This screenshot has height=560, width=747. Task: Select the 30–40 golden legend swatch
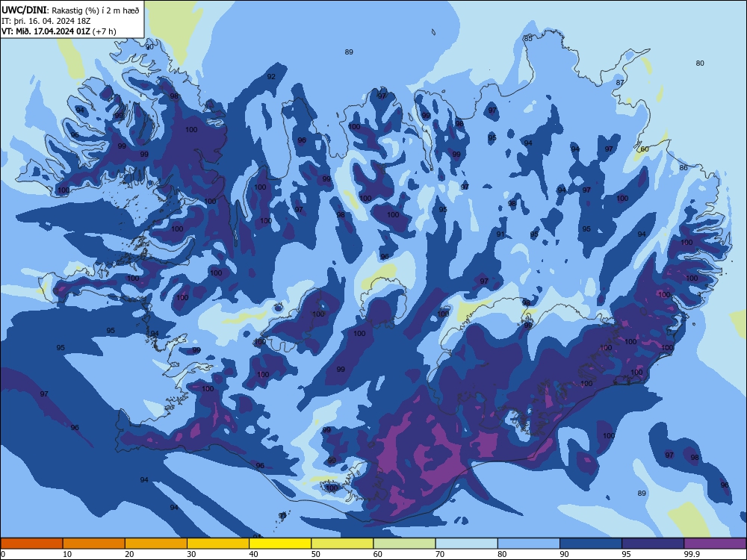[x=218, y=544]
